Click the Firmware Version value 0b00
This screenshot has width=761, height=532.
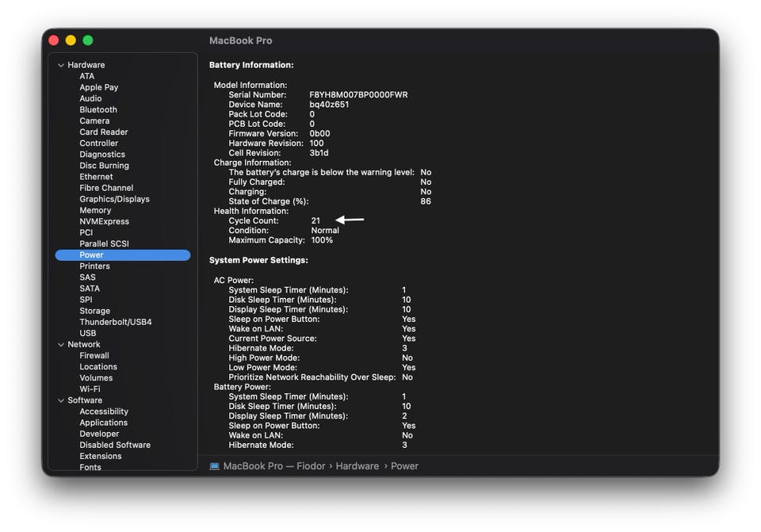pos(319,133)
